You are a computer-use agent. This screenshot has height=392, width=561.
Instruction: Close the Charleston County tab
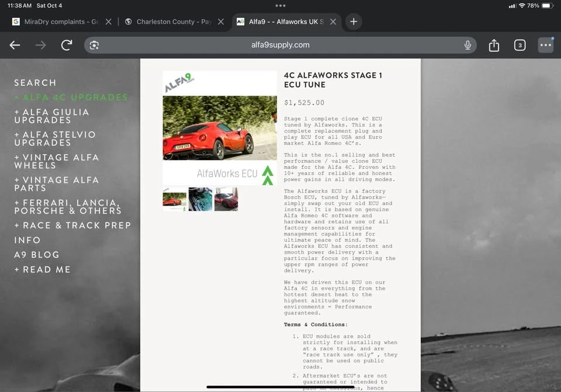coord(221,22)
